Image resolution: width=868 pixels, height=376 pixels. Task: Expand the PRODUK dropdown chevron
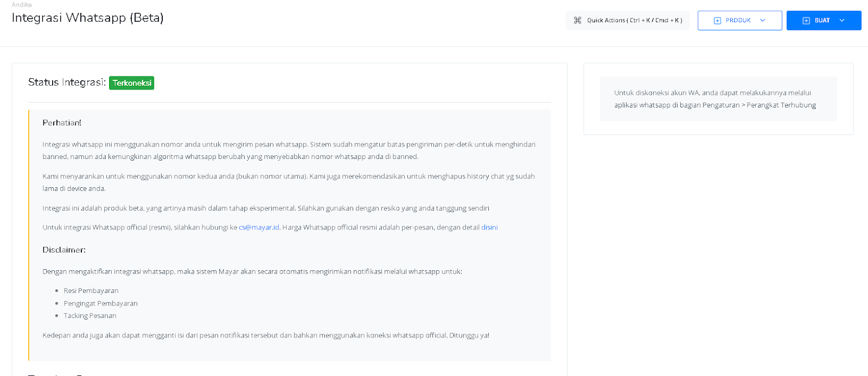click(763, 20)
